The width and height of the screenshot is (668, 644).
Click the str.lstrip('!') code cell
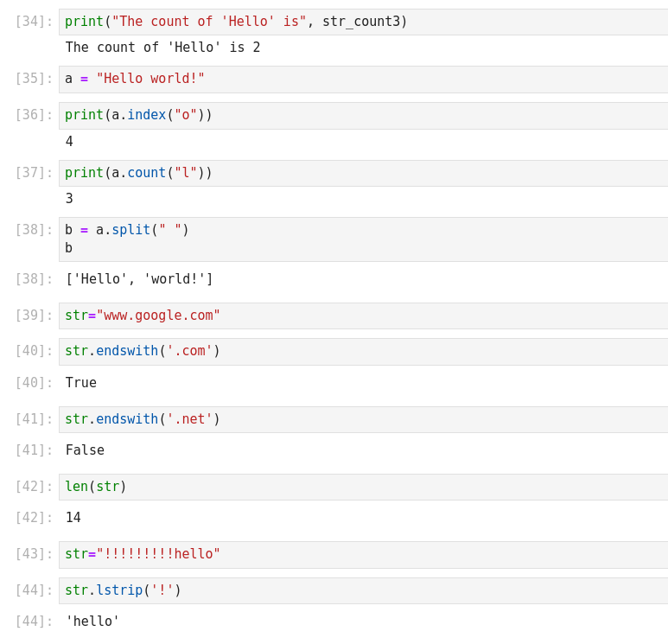point(363,590)
